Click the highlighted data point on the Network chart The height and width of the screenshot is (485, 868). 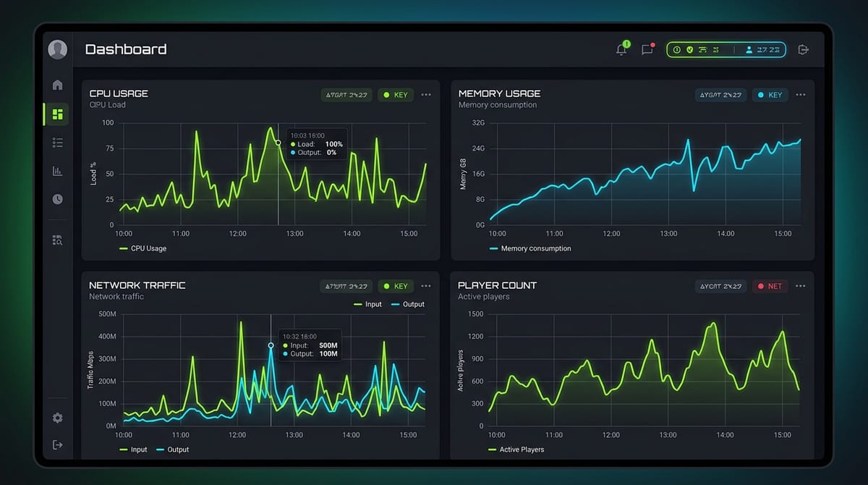click(271, 345)
